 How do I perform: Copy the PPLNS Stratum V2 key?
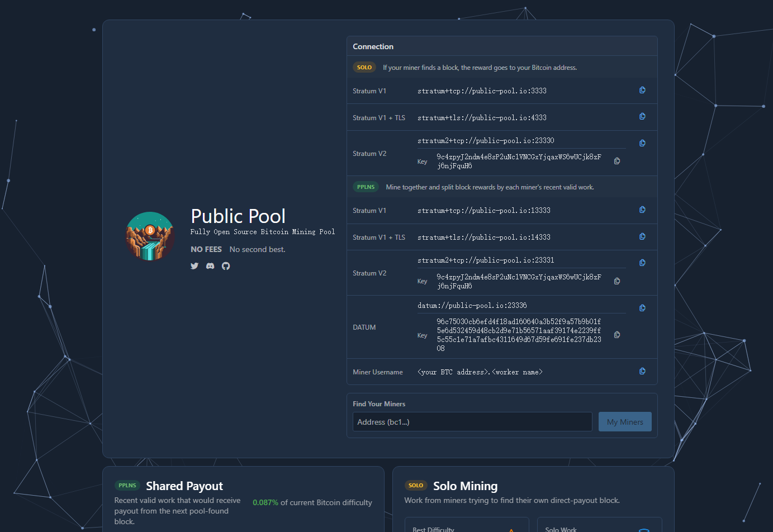click(x=617, y=281)
